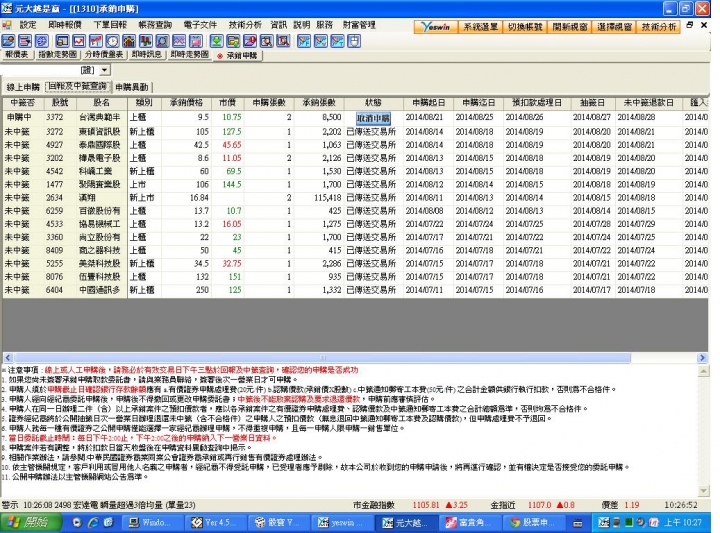Viewport: 720px width, 533px height.
Task: Click the note with red alert icon
Action: [x=250, y=41]
